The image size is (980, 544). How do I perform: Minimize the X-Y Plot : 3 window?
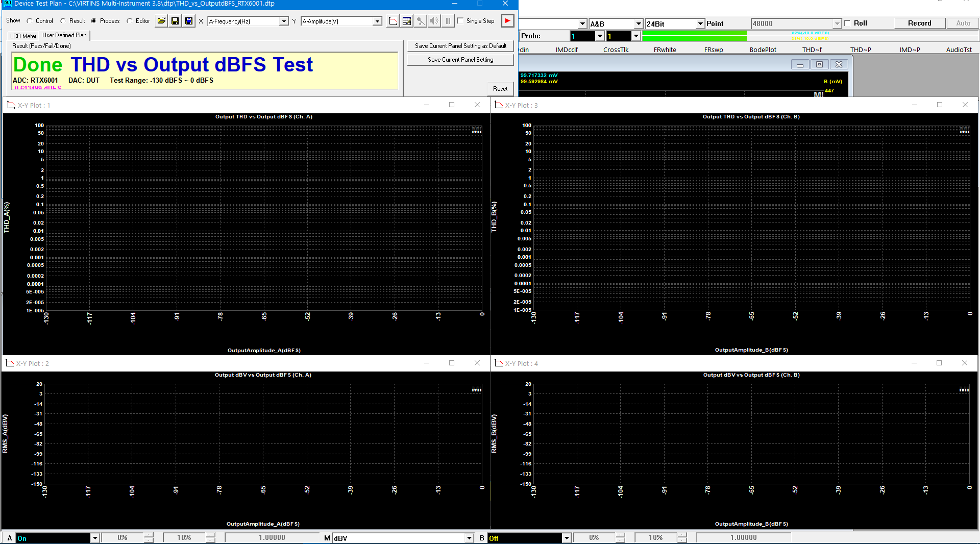pos(915,105)
